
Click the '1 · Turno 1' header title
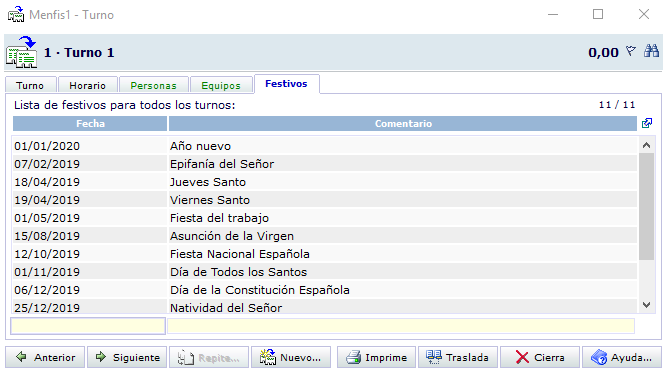click(x=79, y=52)
